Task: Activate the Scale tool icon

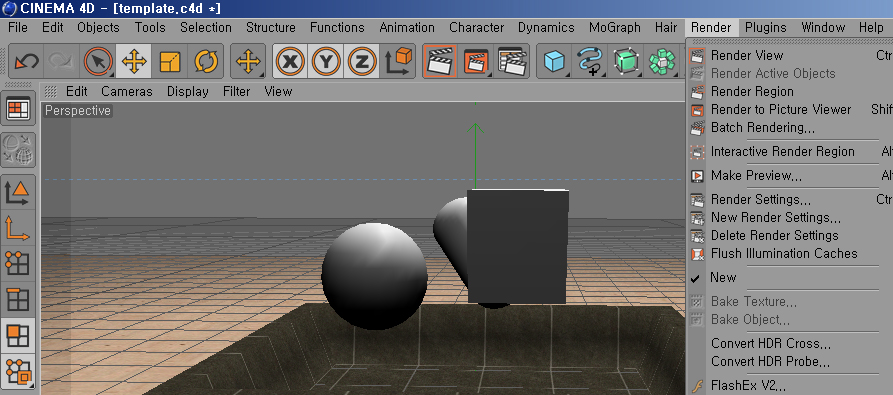Action: coord(170,61)
